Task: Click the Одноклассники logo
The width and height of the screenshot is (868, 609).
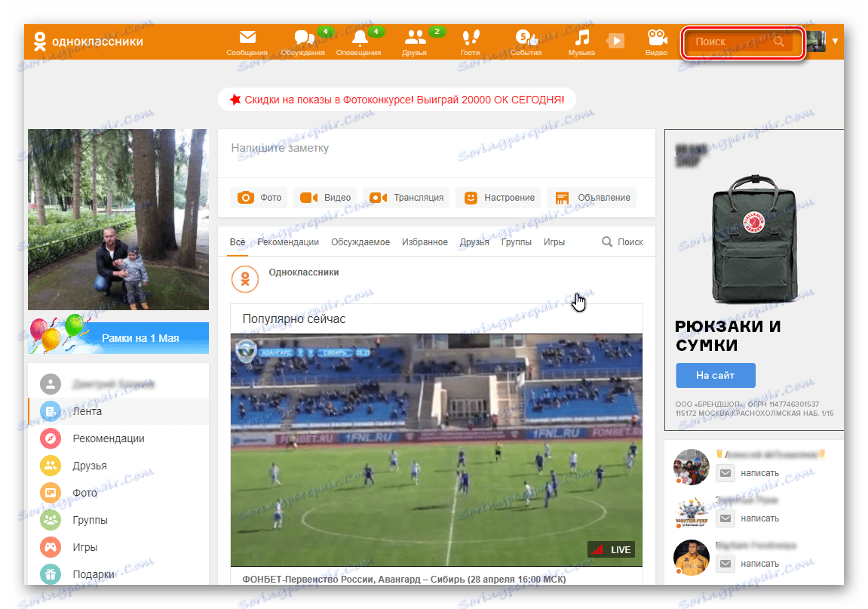Action: [x=88, y=42]
